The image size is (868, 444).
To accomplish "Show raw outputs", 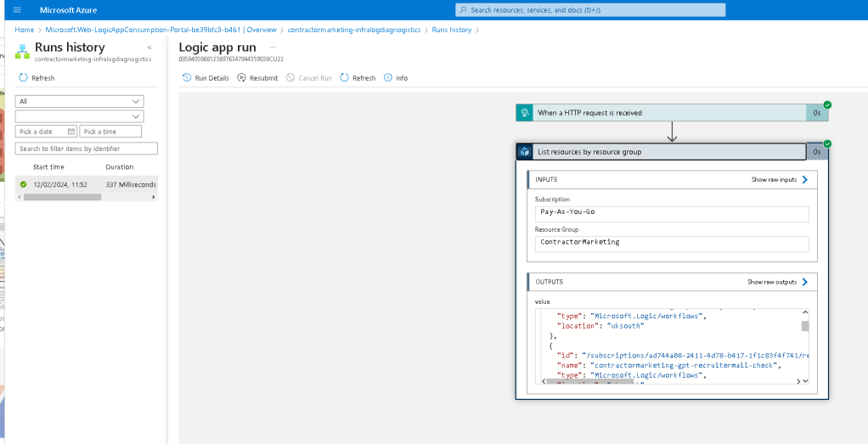I will click(777, 282).
